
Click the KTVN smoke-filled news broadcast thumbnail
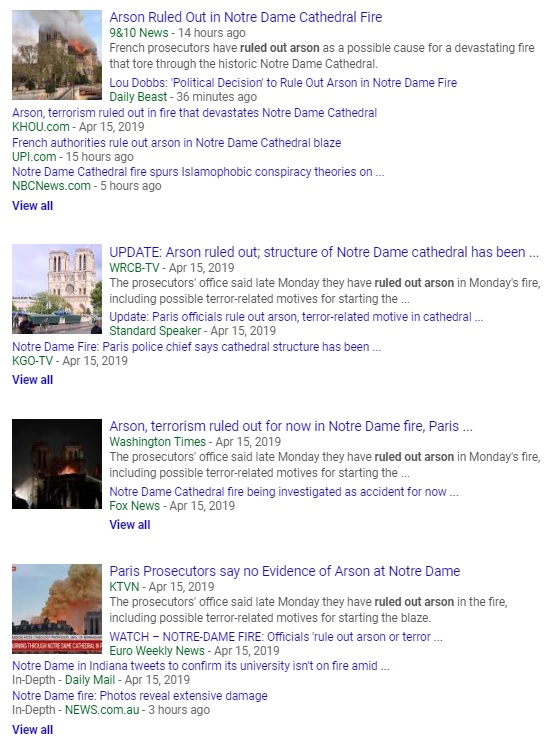click(x=57, y=609)
